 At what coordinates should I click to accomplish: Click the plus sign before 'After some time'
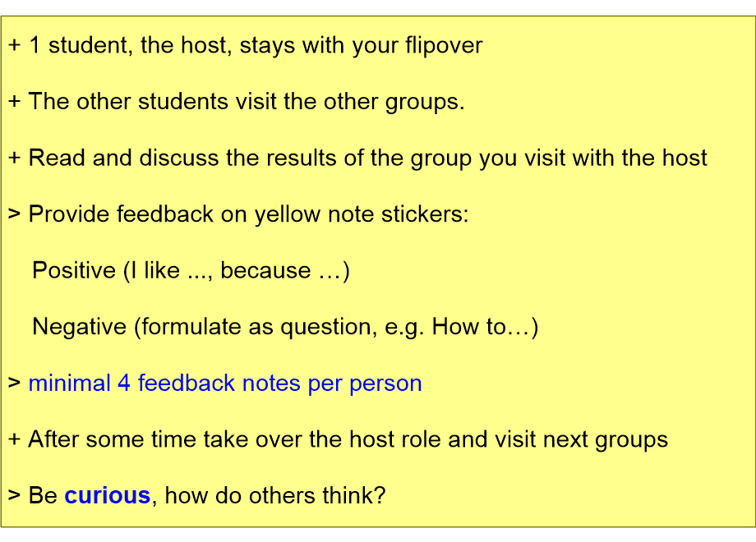pyautogui.click(x=15, y=439)
